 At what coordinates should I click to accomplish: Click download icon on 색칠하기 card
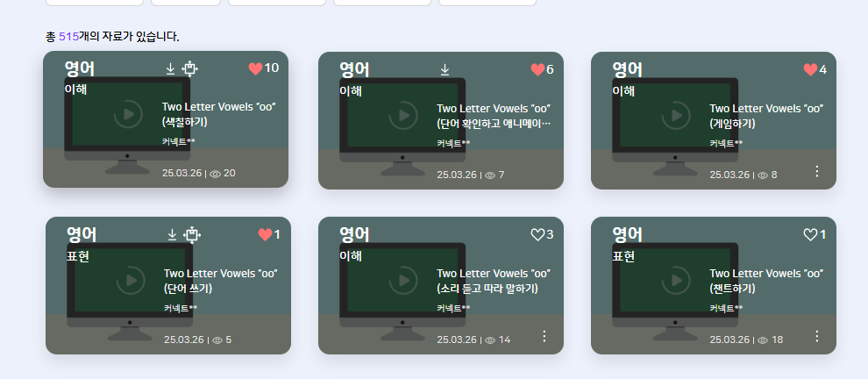tap(170, 68)
